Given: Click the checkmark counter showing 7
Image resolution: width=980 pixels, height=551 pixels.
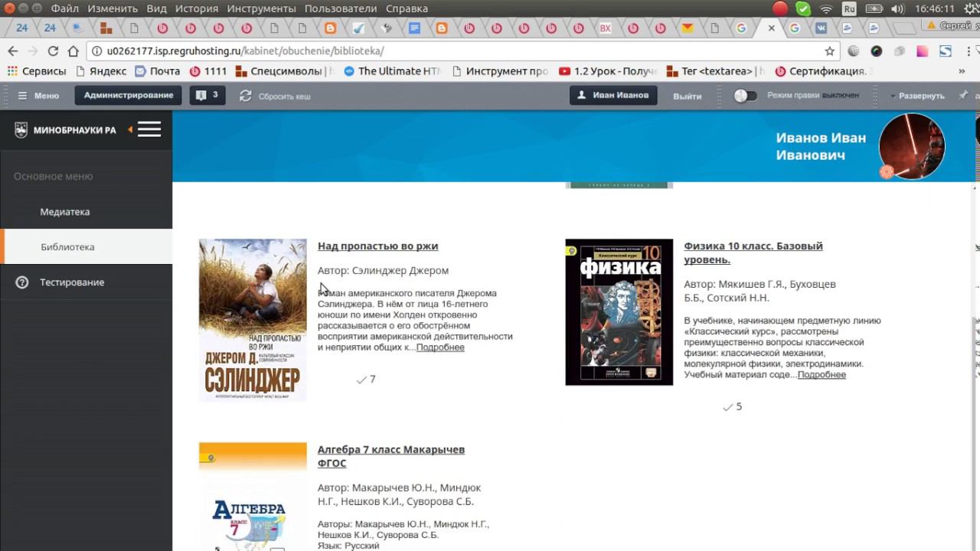Looking at the screenshot, I should tap(366, 380).
